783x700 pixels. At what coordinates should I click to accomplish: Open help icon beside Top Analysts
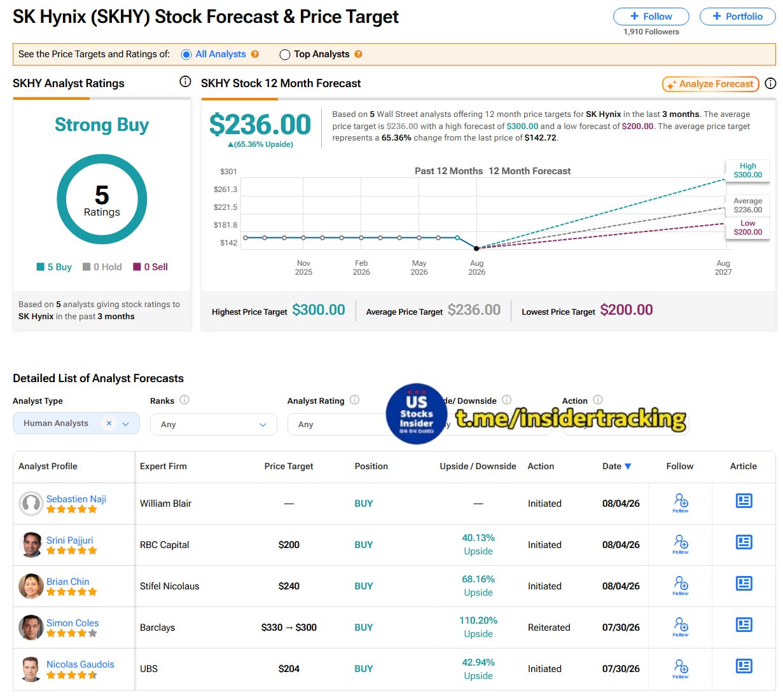[x=359, y=55]
